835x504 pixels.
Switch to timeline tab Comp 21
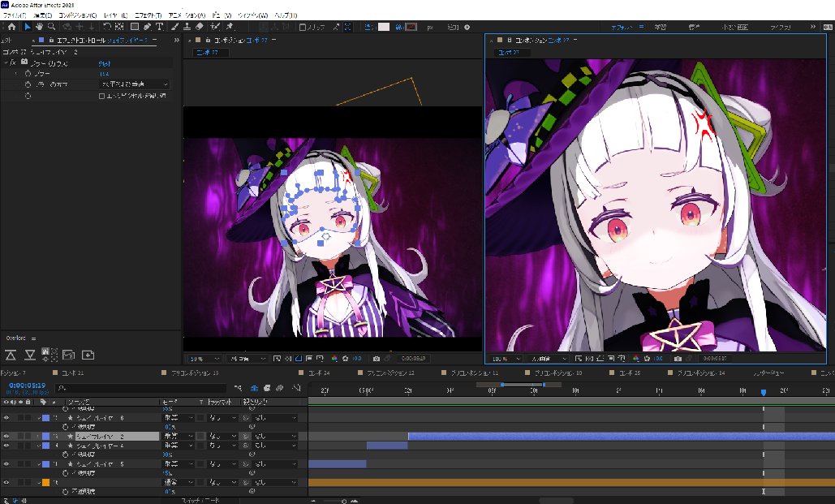pos(73,373)
